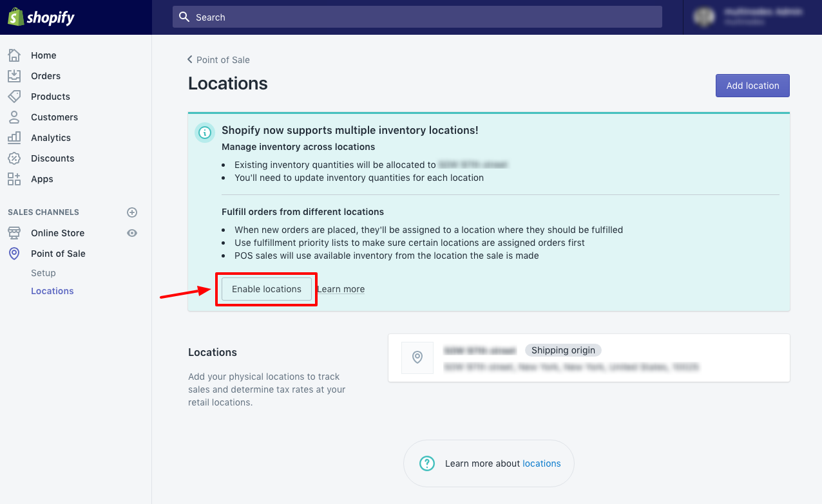Click the Apps grid icon
Screen dimensions: 822x504
click(x=14, y=178)
